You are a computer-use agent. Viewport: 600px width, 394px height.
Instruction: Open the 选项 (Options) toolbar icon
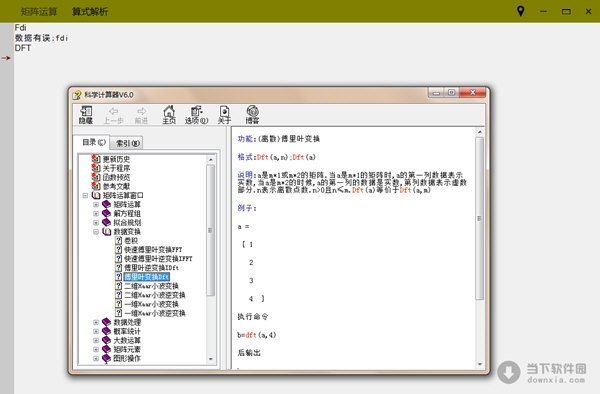(x=196, y=115)
